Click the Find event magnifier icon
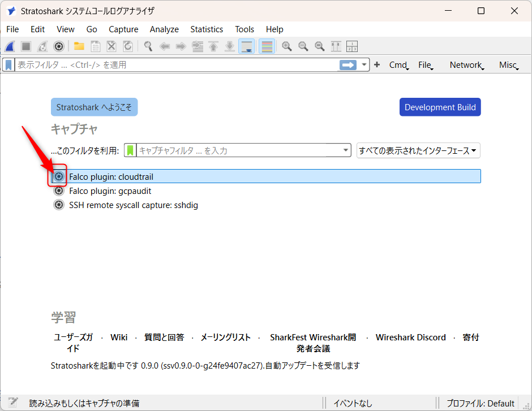The width and height of the screenshot is (532, 411). [x=148, y=46]
